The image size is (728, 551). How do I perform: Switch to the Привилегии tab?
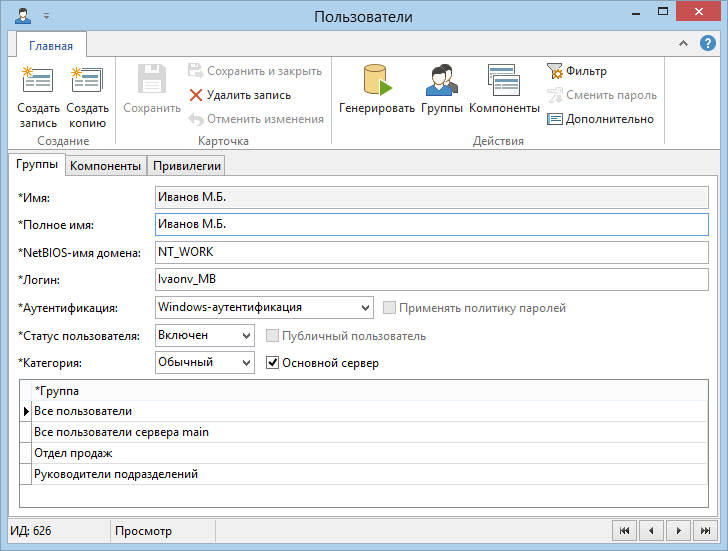[x=187, y=166]
